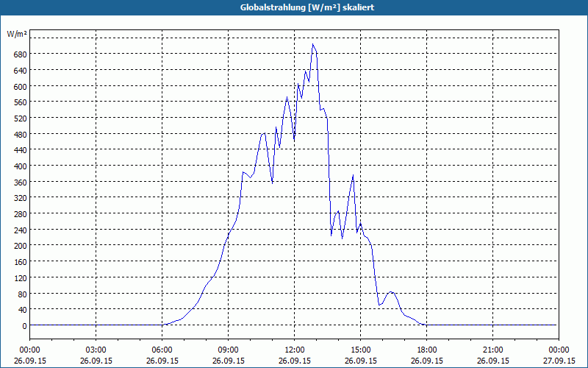
Task: Click the 03:00 time axis label
Action: coord(96,350)
